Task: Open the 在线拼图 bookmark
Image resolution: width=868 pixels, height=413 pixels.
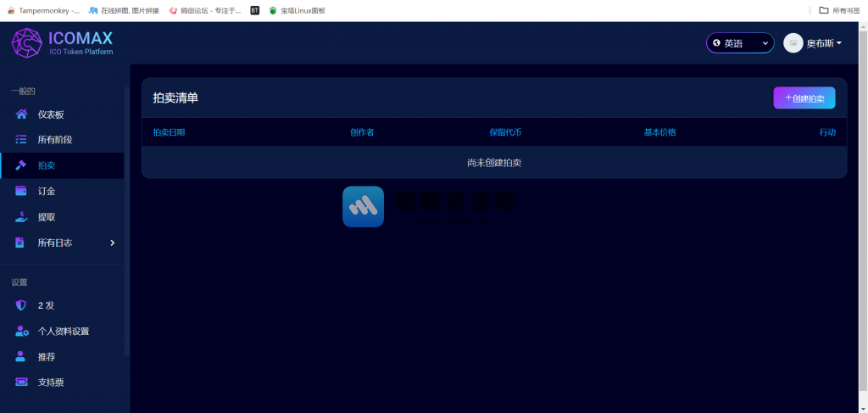Action: pos(124,10)
